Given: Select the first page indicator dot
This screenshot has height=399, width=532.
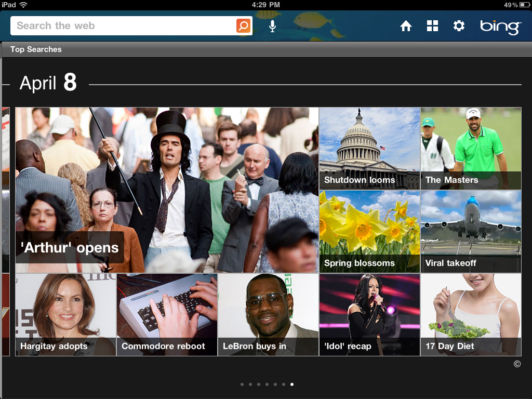Looking at the screenshot, I should (x=242, y=384).
